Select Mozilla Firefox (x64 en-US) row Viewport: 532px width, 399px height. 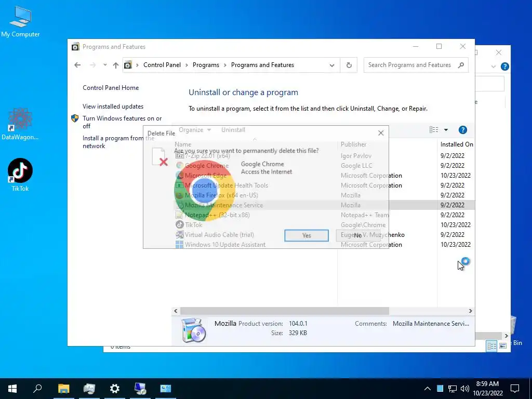click(324, 195)
